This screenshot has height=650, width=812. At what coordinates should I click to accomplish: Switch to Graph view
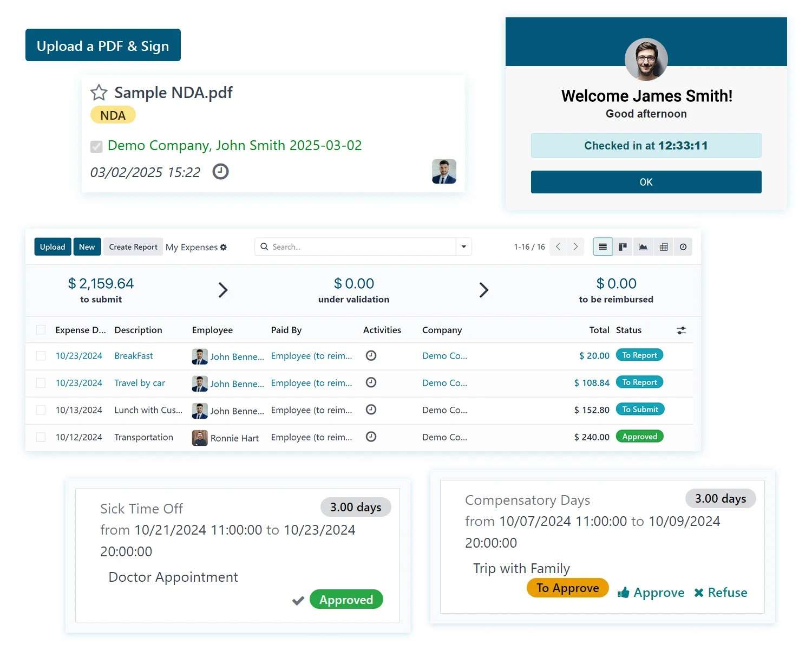click(x=643, y=247)
